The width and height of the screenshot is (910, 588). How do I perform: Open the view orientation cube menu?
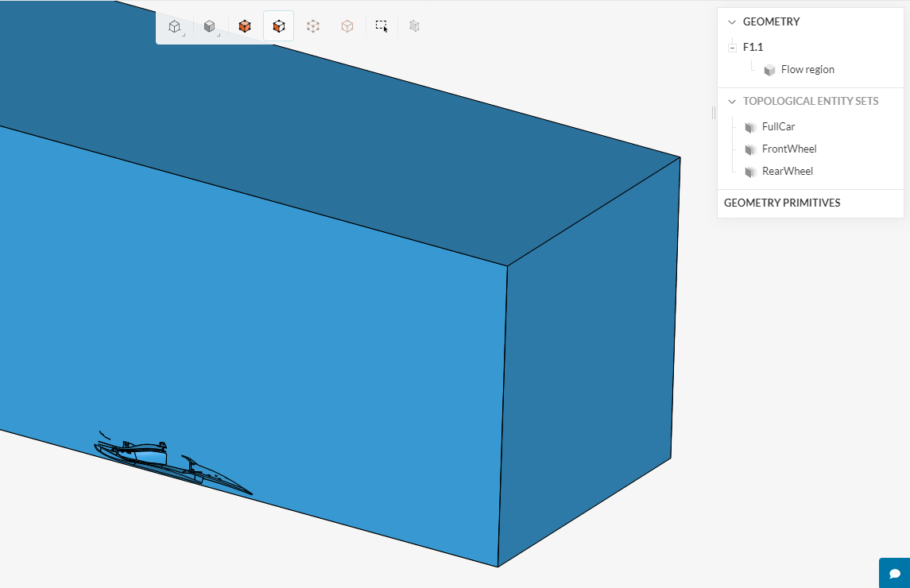pyautogui.click(x=175, y=26)
